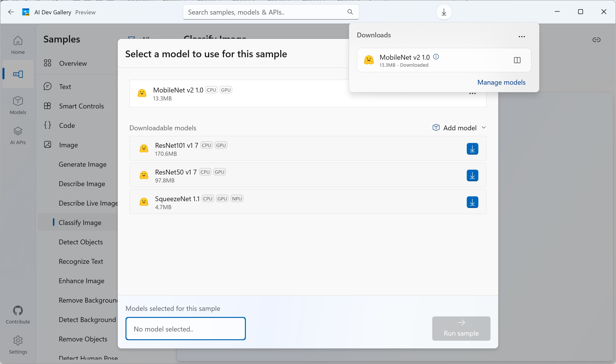
Task: Open Downloads panel more options ellipsis
Action: [522, 37]
